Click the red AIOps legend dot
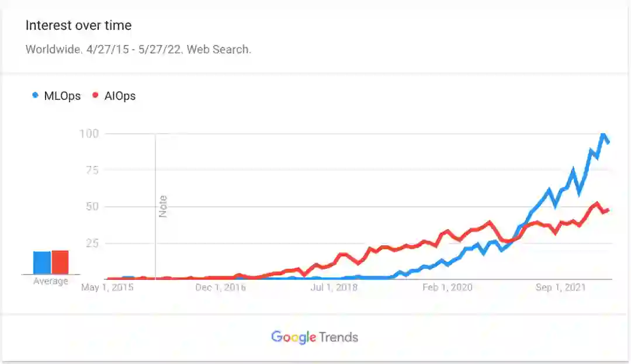The width and height of the screenshot is (631, 364). (x=95, y=96)
